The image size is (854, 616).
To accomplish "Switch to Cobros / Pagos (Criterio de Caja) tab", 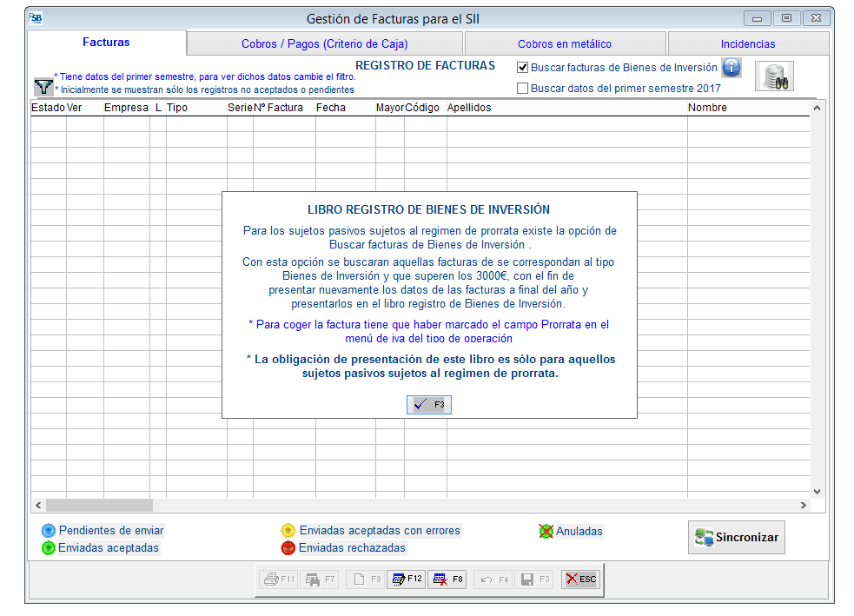I will [x=324, y=43].
